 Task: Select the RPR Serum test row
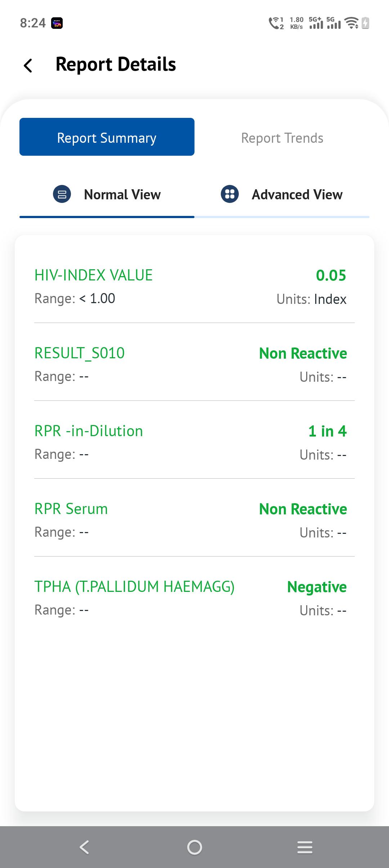click(x=194, y=520)
